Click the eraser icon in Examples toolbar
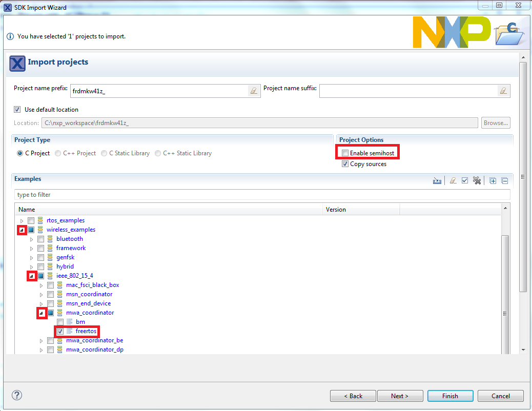Image resolution: width=532 pixels, height=411 pixels. [x=453, y=180]
